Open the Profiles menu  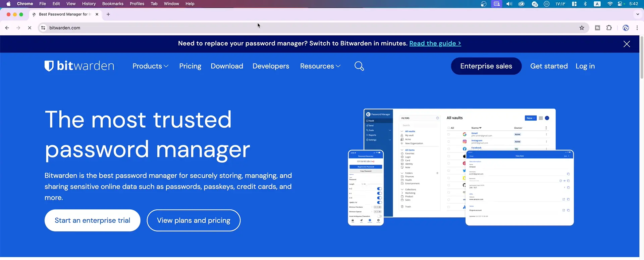[x=137, y=4]
